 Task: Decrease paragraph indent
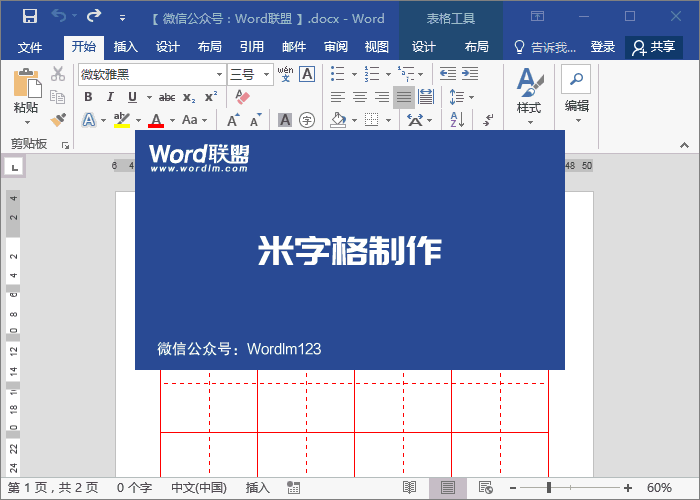447,74
